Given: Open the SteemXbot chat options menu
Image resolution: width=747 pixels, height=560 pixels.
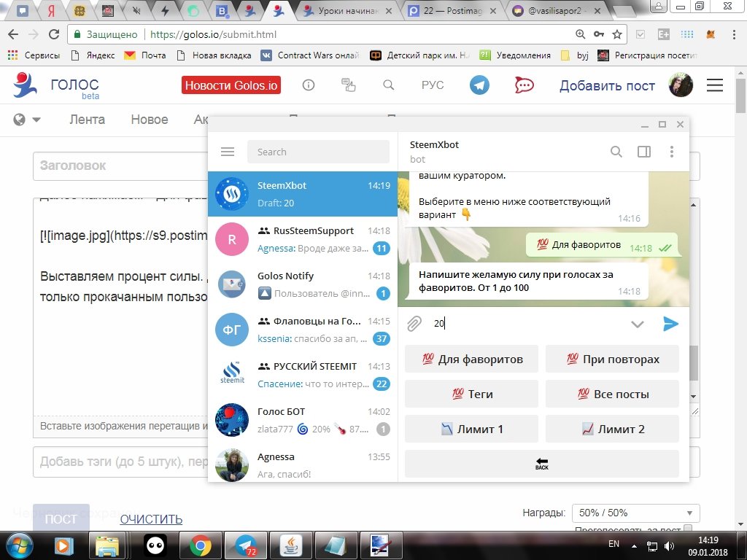Looking at the screenshot, I should pos(672,152).
